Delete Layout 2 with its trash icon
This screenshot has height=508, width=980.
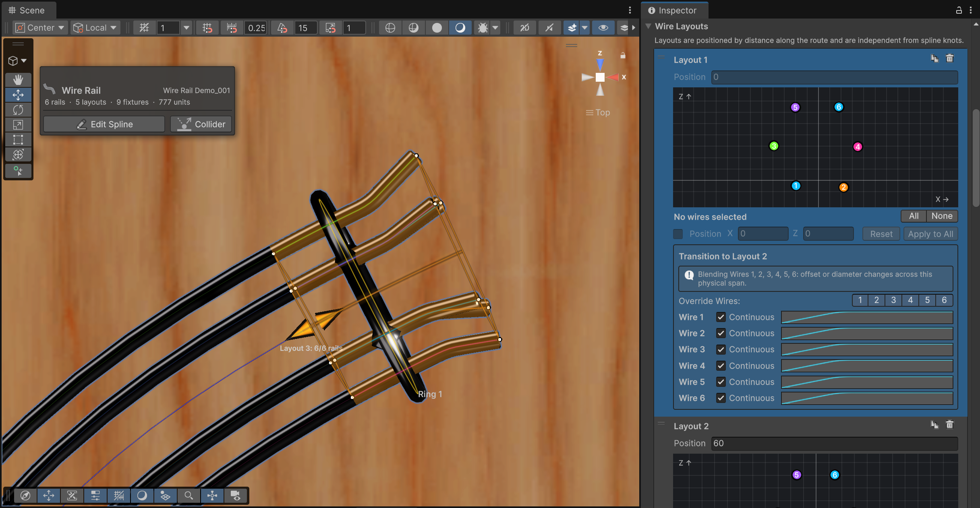tap(950, 425)
